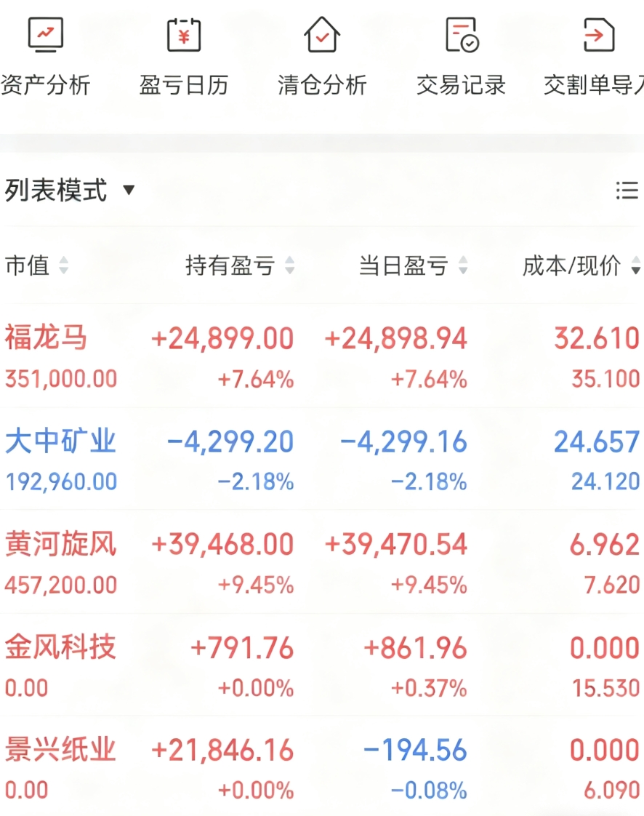Image resolution: width=644 pixels, height=816 pixels.
Task: Switch the 成本/现价 column dropdown
Action: (x=635, y=267)
